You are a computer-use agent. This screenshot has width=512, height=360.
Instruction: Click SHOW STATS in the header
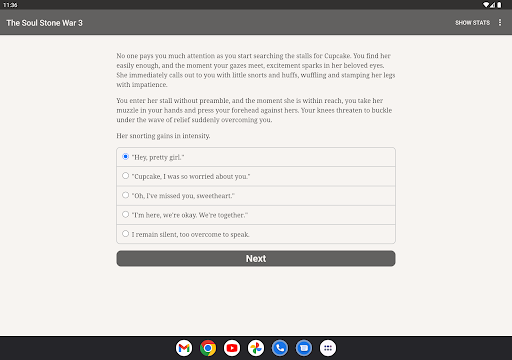point(472,23)
